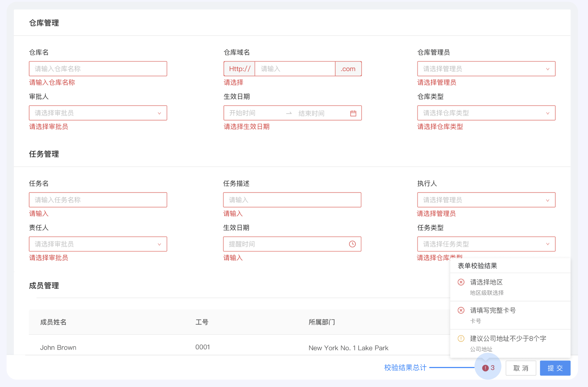Expand the 审批人 select box
Image resolution: width=588 pixels, height=387 pixels.
(98, 113)
